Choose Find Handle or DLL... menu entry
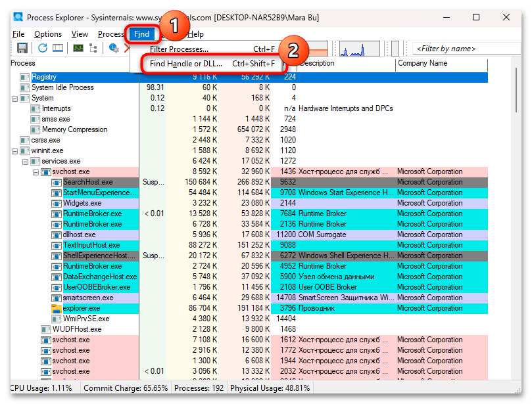Image resolution: width=532 pixels, height=404 pixels. [212, 64]
